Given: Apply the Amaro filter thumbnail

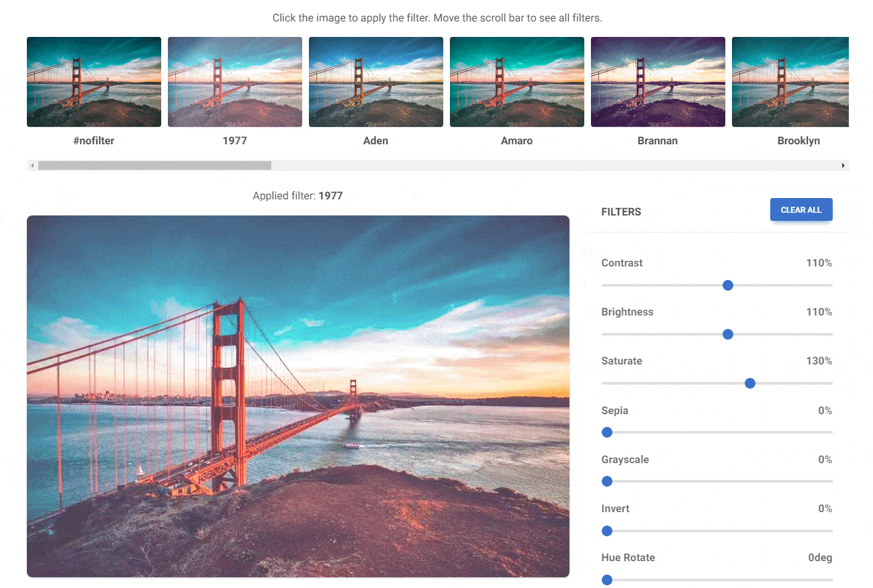Looking at the screenshot, I should [517, 82].
